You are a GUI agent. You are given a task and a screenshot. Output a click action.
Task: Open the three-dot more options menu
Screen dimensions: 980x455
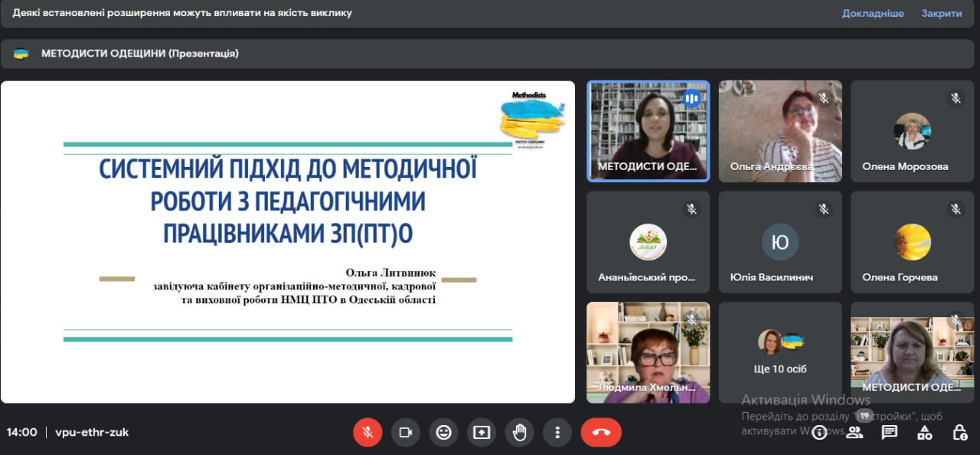(x=557, y=433)
